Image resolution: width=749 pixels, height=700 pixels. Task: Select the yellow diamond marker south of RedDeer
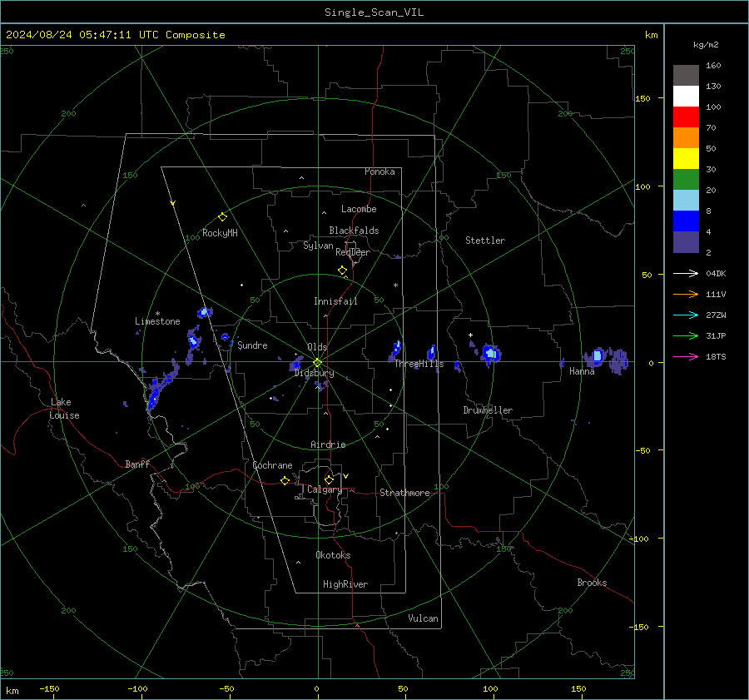coord(343,271)
